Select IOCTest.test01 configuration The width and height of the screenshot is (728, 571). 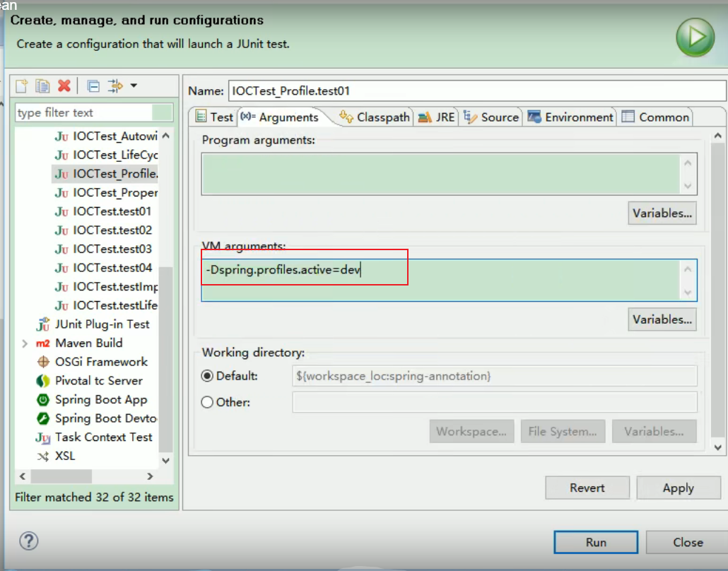(x=103, y=211)
